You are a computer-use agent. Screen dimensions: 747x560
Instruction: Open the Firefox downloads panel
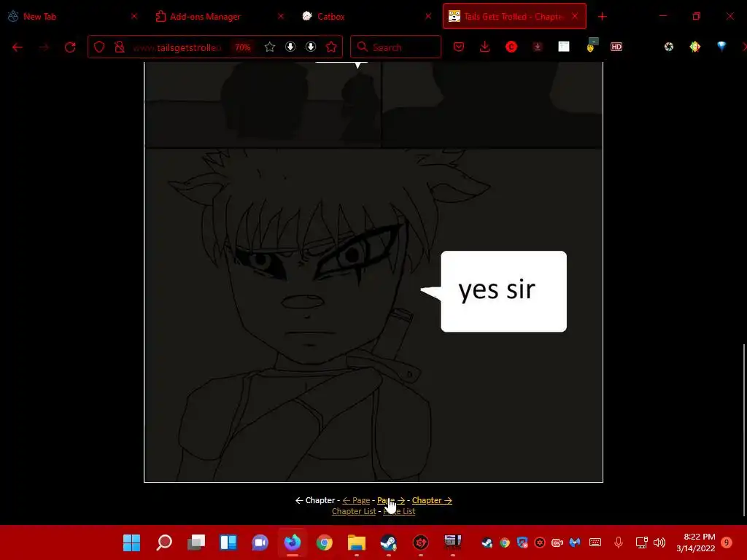(484, 47)
